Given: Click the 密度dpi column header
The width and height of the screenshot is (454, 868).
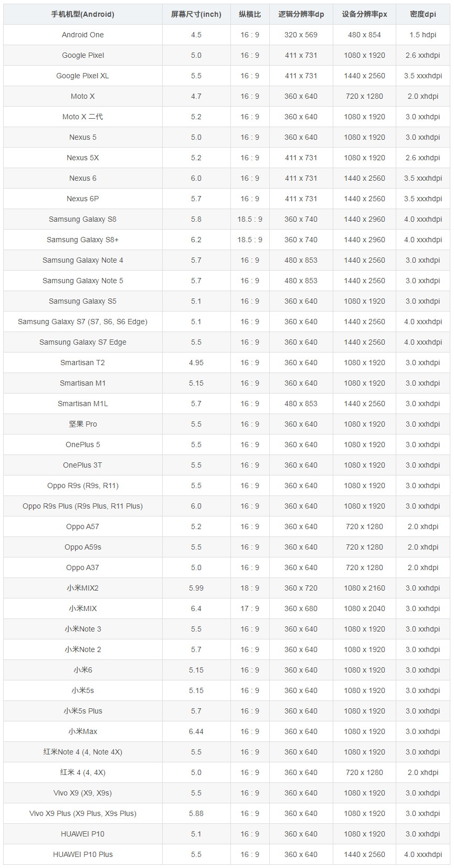Looking at the screenshot, I should (x=423, y=14).
